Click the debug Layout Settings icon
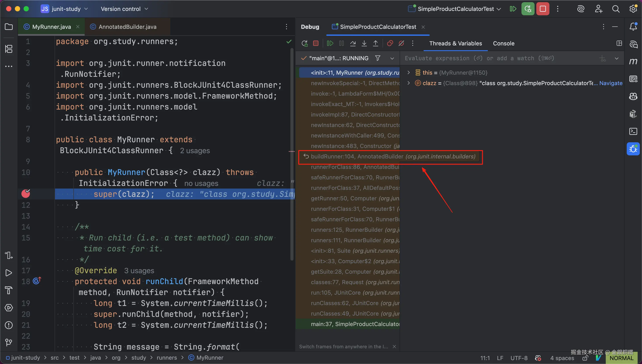The image size is (642, 364). click(619, 43)
